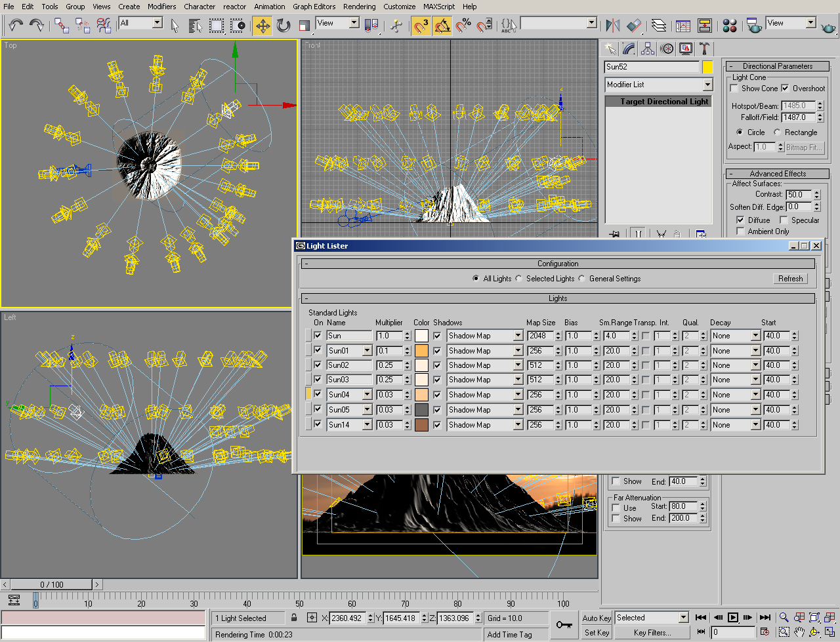Image resolution: width=840 pixels, height=642 pixels.
Task: Toggle the Angle Snap magnet
Action: [442, 26]
